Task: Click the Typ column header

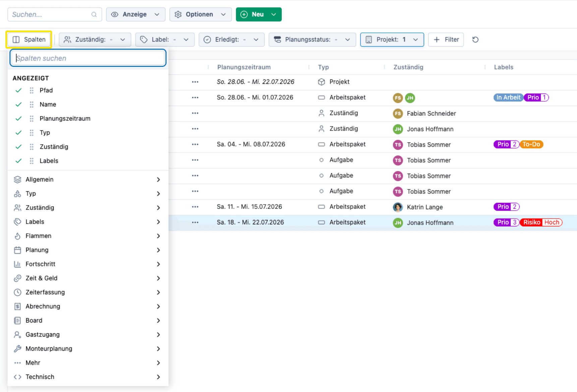Action: [x=323, y=67]
